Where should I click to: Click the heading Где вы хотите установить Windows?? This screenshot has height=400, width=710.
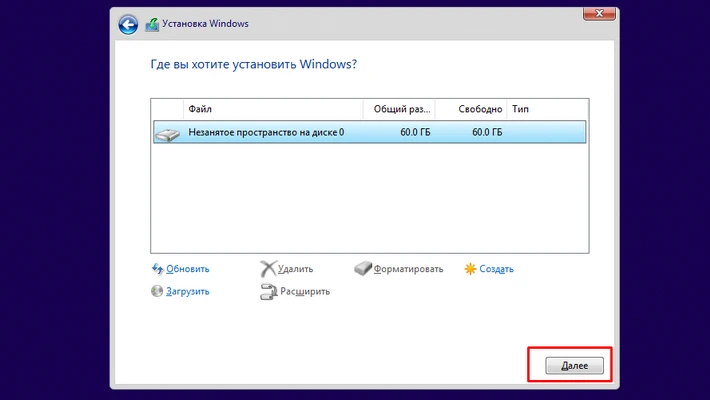click(254, 64)
